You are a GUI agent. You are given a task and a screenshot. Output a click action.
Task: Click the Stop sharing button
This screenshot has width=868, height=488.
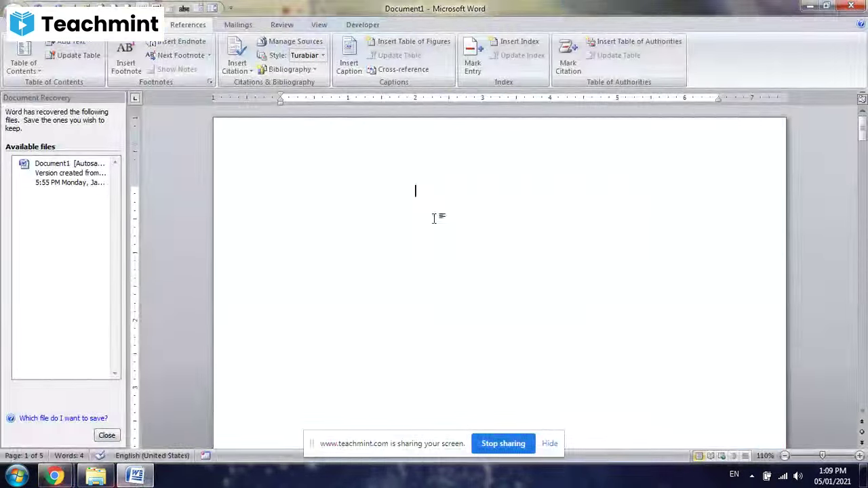coord(503,443)
